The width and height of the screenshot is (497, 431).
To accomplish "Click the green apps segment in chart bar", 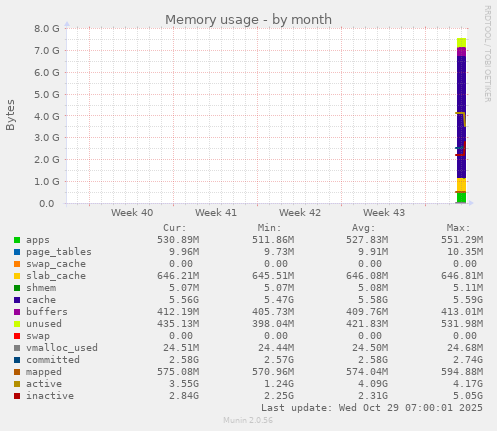I will (461, 198).
